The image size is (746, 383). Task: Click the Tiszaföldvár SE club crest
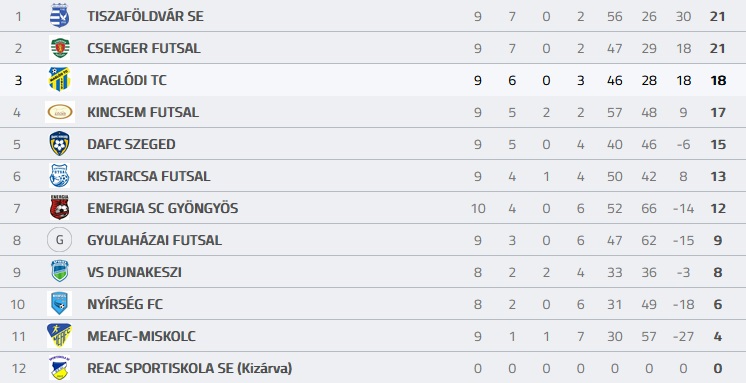click(x=59, y=16)
